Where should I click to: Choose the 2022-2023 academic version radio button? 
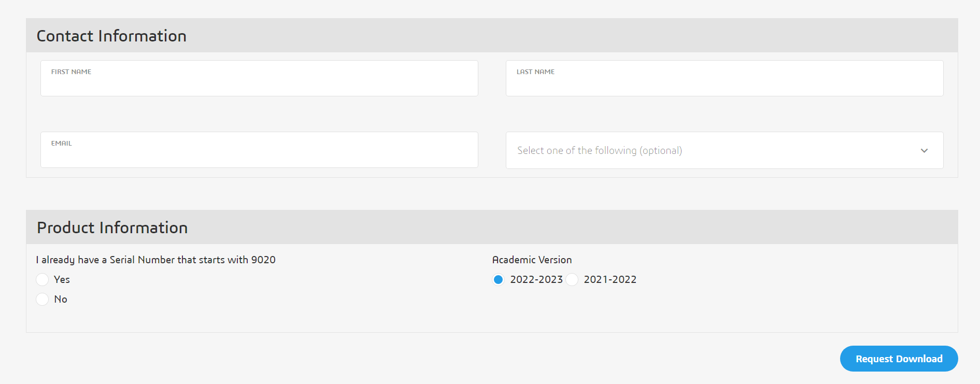(499, 280)
